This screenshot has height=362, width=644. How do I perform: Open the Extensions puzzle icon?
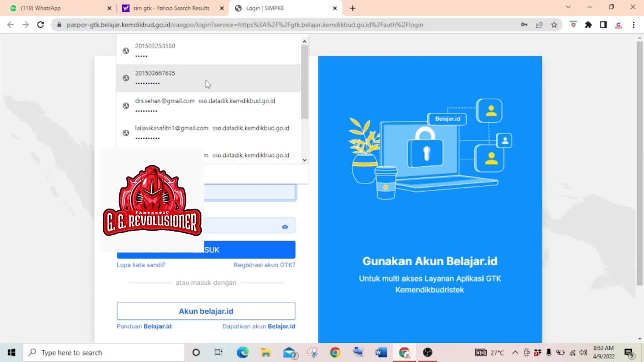[x=588, y=24]
